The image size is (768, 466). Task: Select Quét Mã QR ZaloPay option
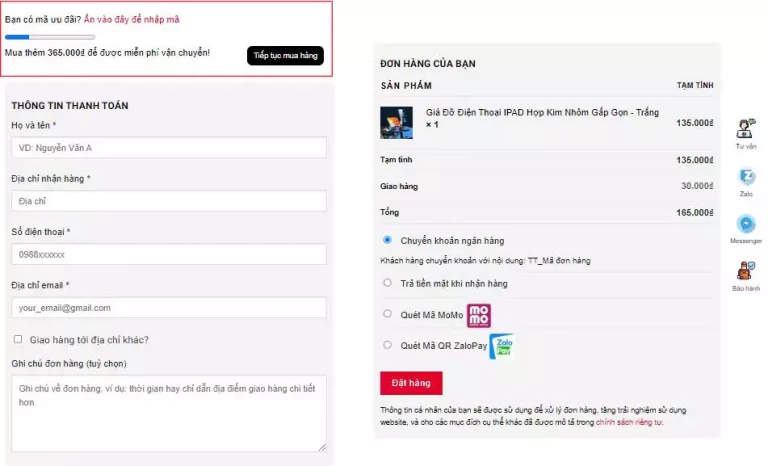tap(387, 345)
